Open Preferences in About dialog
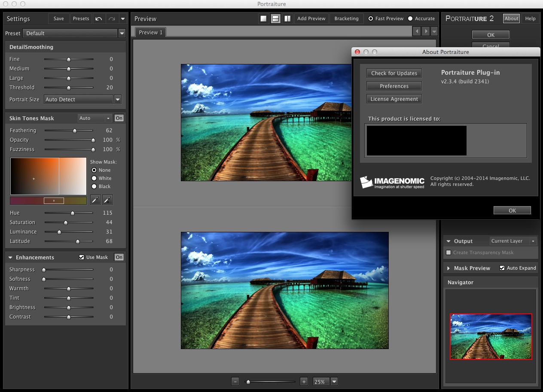This screenshot has width=543, height=392. (394, 86)
